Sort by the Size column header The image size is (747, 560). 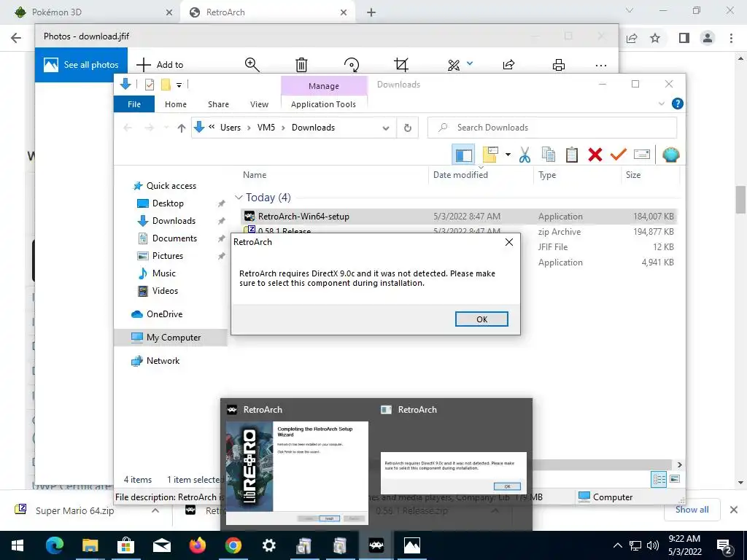pyautogui.click(x=632, y=175)
